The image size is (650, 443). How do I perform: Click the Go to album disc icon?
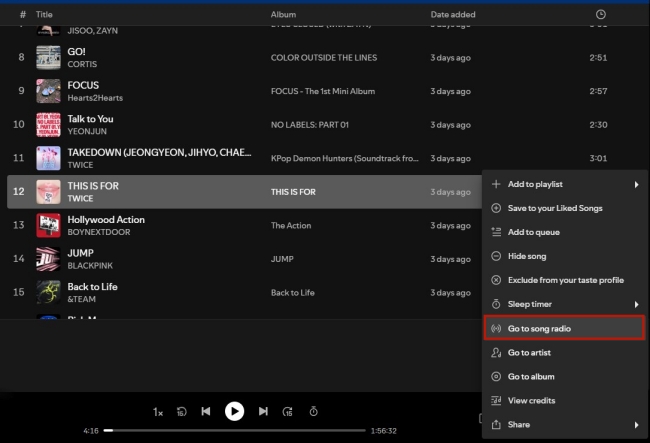click(x=496, y=377)
